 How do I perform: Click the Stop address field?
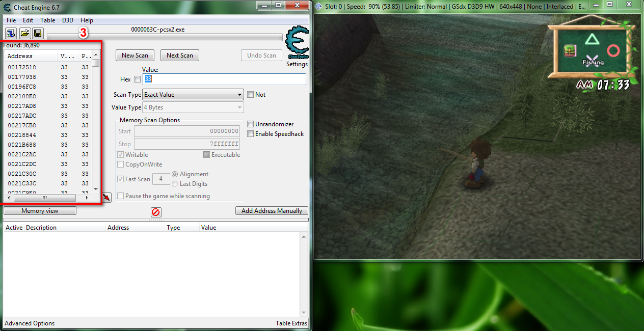tap(187, 144)
